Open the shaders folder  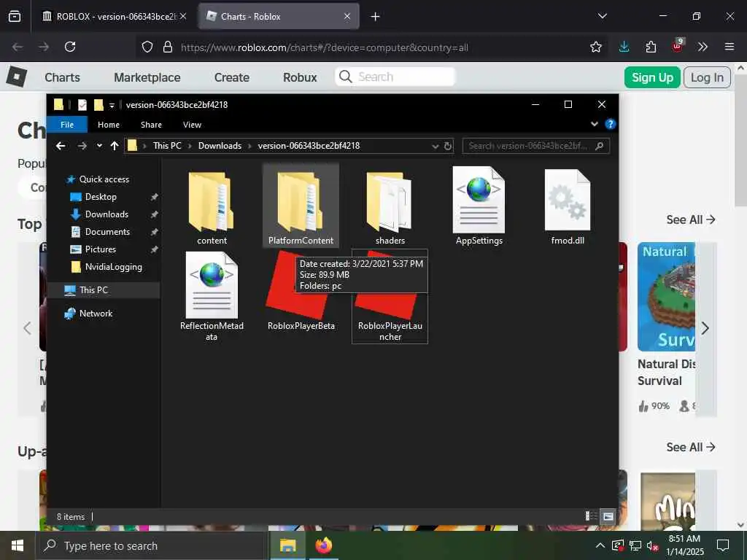pos(390,202)
